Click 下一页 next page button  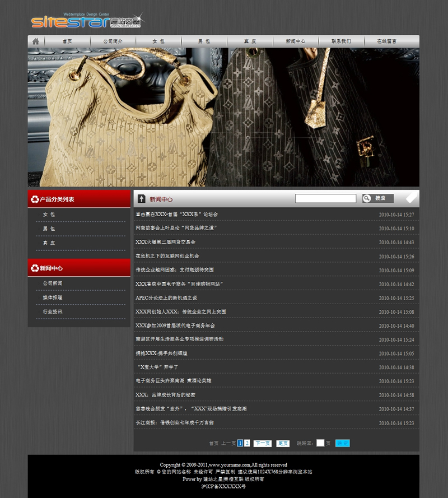click(262, 443)
